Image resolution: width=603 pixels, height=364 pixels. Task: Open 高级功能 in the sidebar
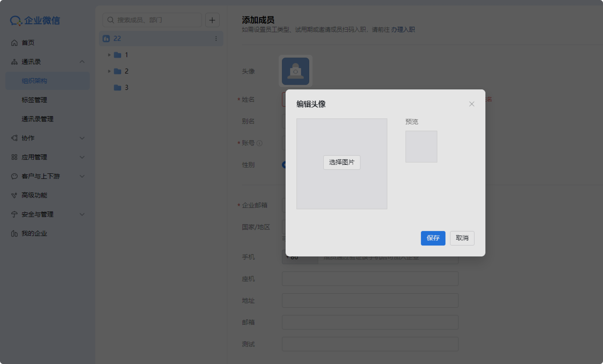pyautogui.click(x=48, y=195)
